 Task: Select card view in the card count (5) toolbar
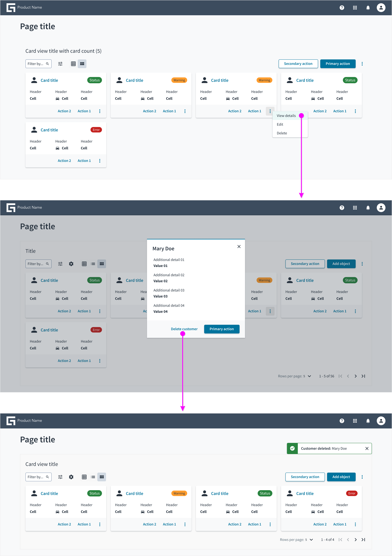[x=82, y=64]
